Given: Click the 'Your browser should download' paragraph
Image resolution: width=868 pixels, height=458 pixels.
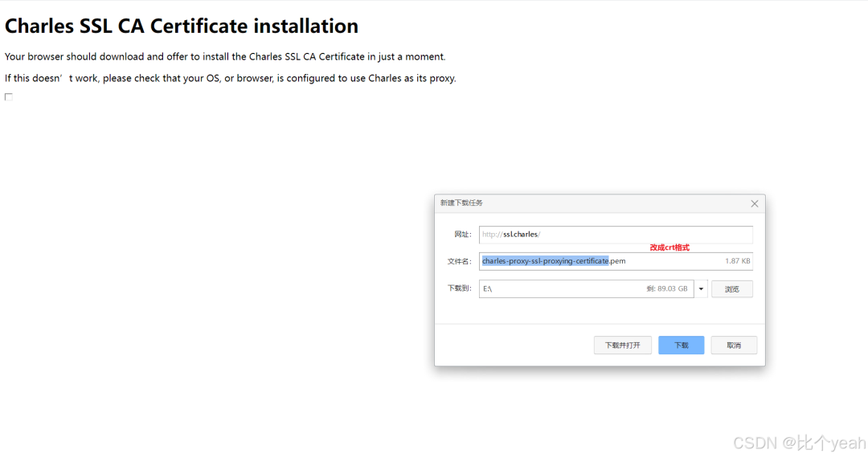Looking at the screenshot, I should pyautogui.click(x=225, y=56).
